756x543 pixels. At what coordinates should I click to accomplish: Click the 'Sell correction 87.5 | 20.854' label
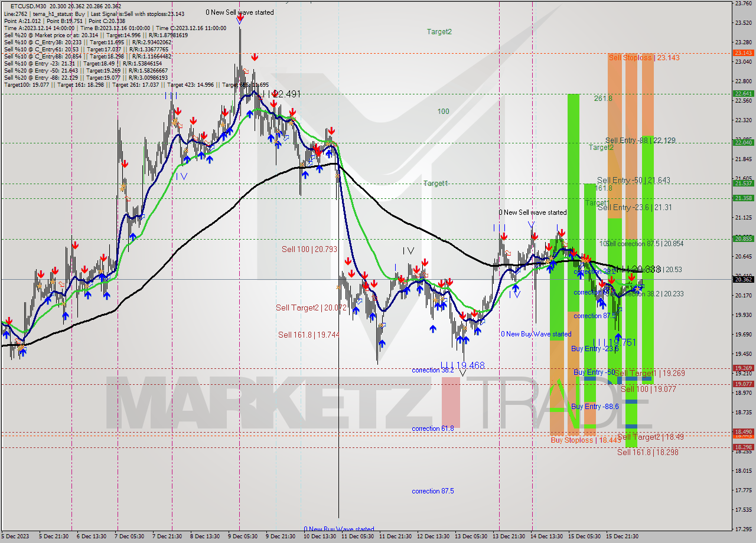click(645, 243)
